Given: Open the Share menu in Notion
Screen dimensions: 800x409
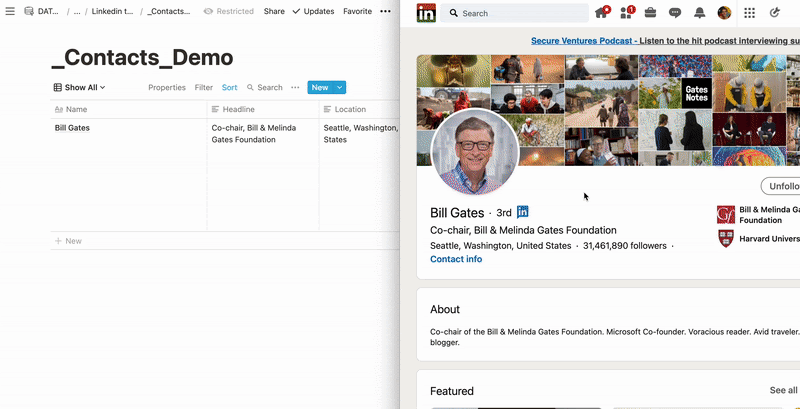Looking at the screenshot, I should coord(274,11).
